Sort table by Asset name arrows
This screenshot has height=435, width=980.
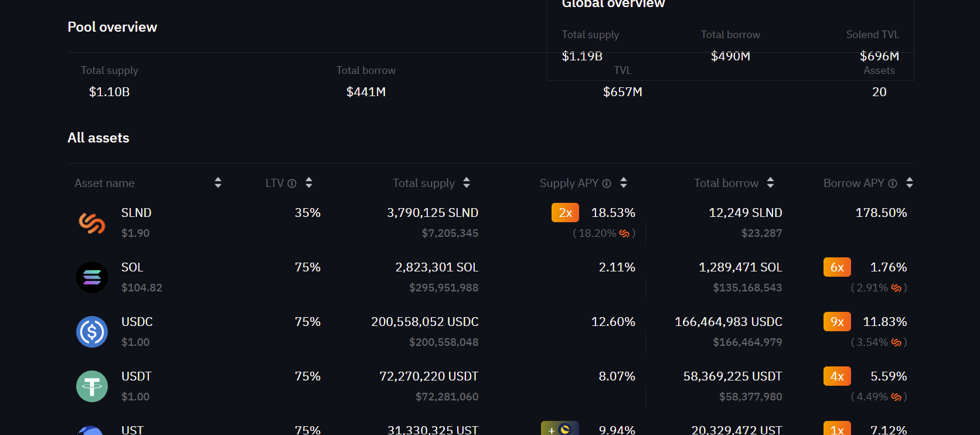pyautogui.click(x=218, y=183)
